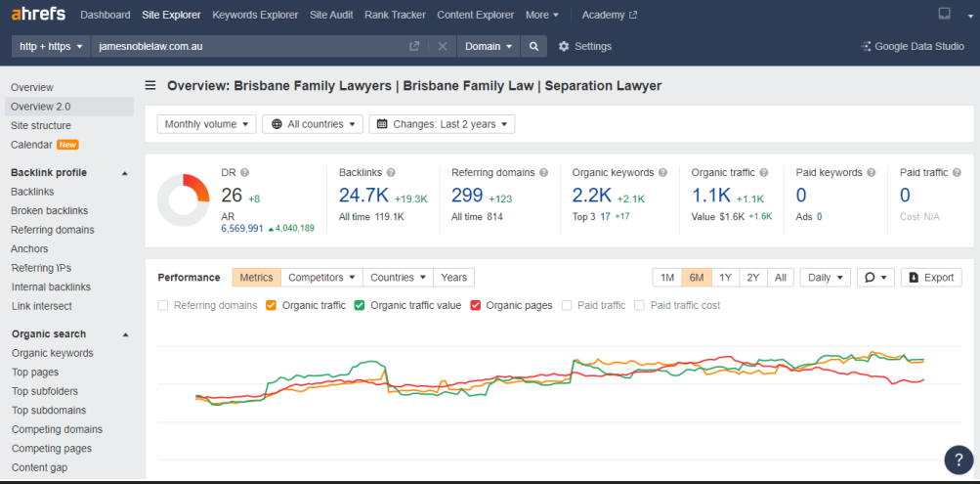980x484 pixels.
Task: Open the Daily granularity dropdown
Action: pyautogui.click(x=825, y=278)
